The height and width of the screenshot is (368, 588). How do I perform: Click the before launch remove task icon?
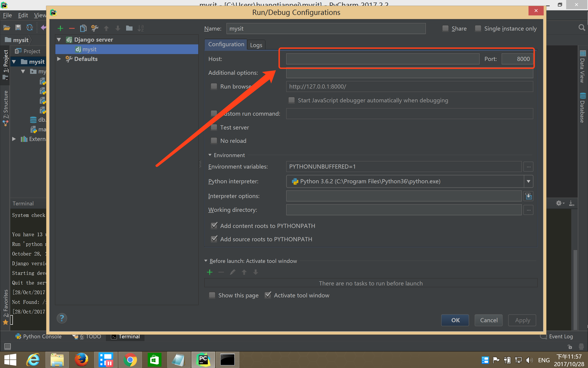point(221,272)
